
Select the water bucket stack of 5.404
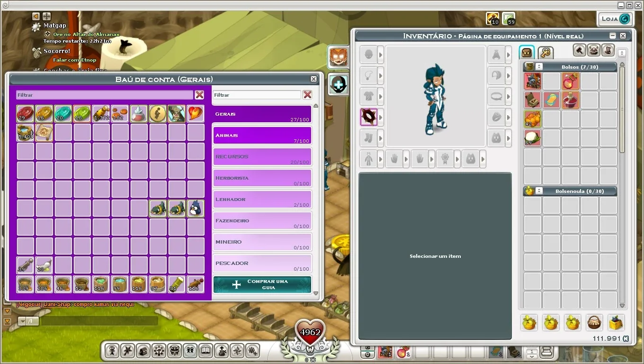[x=25, y=133]
